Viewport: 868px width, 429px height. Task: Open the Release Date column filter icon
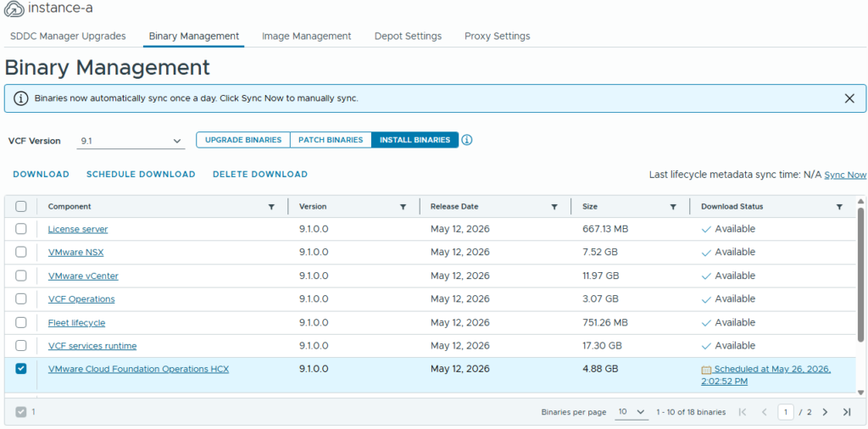554,207
